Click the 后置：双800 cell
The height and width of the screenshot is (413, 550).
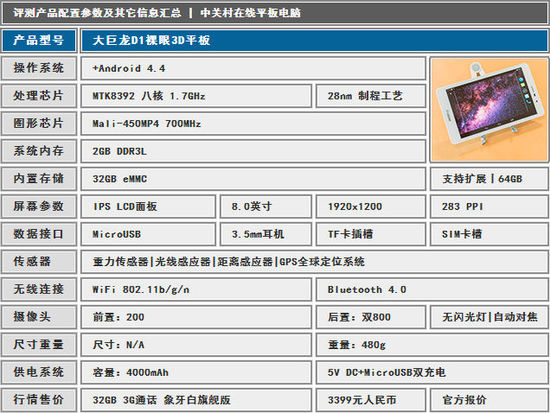click(x=371, y=317)
